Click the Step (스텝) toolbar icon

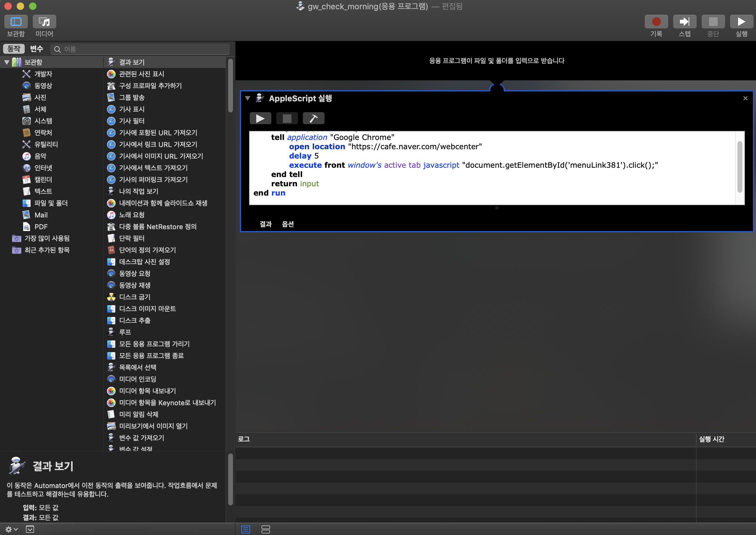pyautogui.click(x=685, y=22)
